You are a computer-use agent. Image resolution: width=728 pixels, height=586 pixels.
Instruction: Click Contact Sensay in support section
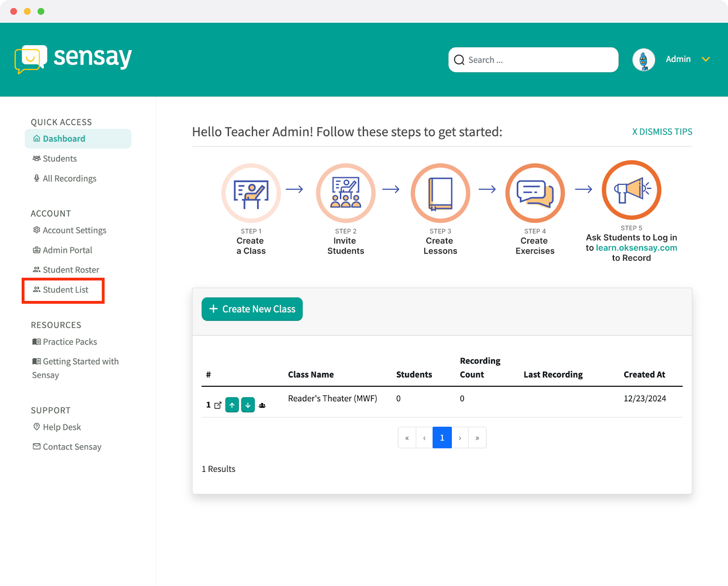click(x=67, y=447)
